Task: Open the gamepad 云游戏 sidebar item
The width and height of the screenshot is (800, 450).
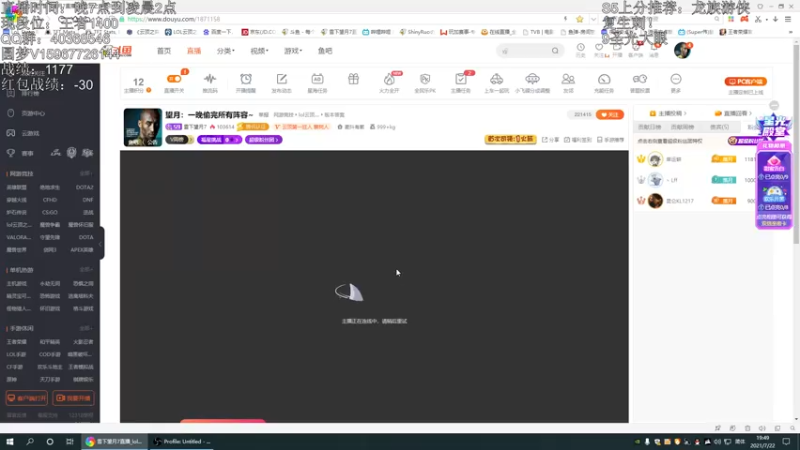Action: [x=23, y=133]
